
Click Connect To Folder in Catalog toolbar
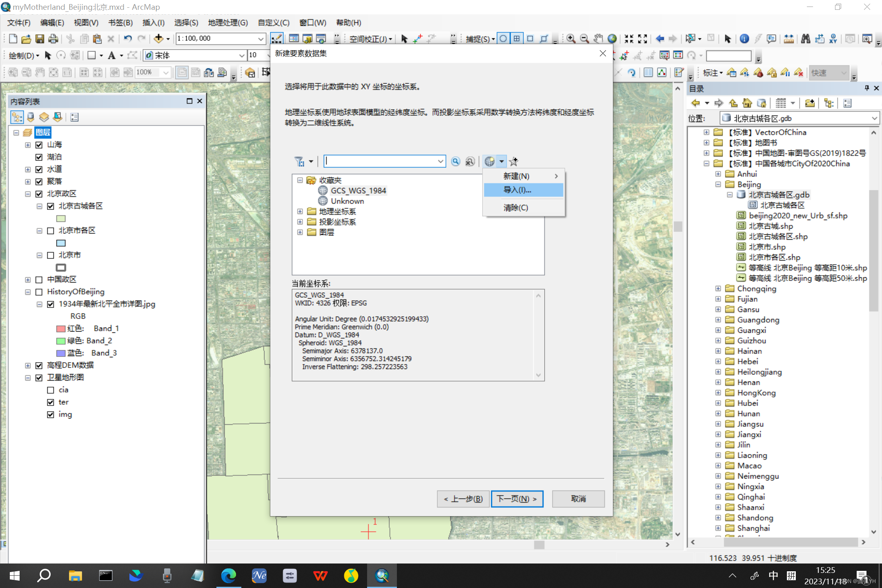(x=809, y=103)
